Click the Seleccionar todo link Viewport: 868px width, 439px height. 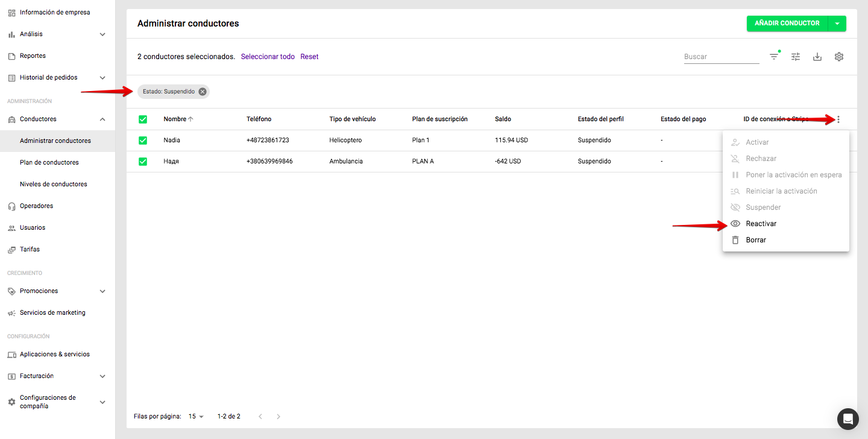coord(268,57)
